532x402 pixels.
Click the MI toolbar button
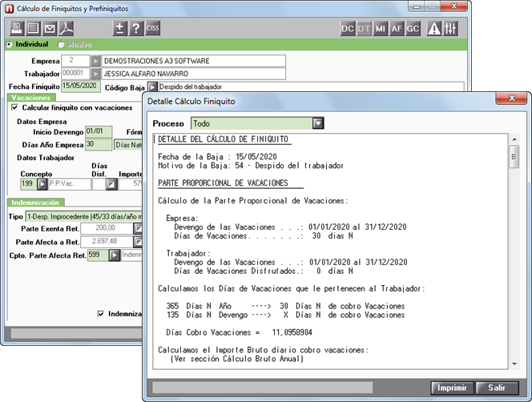click(x=380, y=29)
